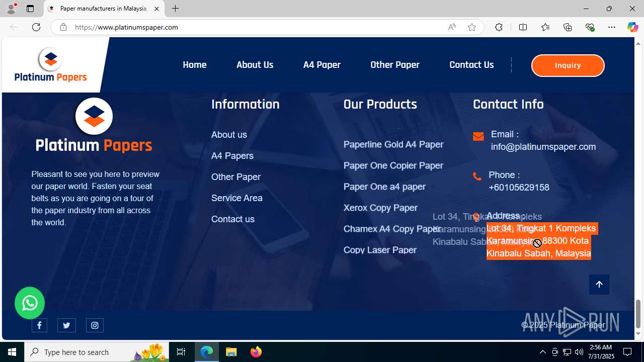The image size is (644, 362).
Task: Click scrollbar down arrow
Action: pos(638,334)
